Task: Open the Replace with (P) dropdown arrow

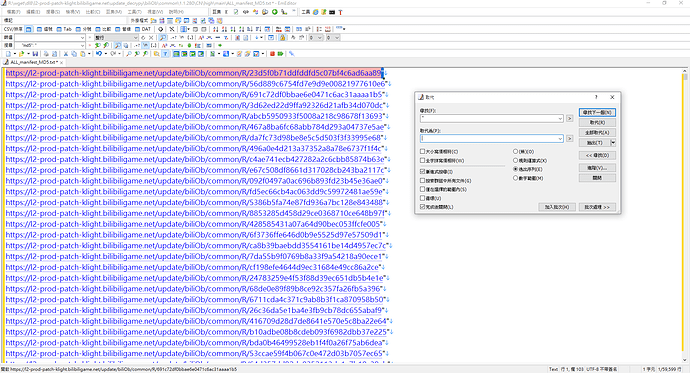Action: tap(560, 139)
